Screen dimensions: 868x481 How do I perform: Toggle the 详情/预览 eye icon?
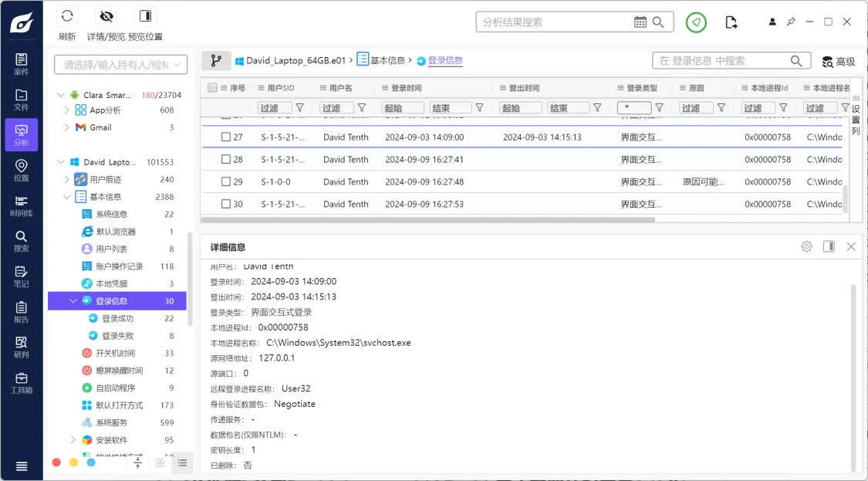pyautogui.click(x=106, y=16)
